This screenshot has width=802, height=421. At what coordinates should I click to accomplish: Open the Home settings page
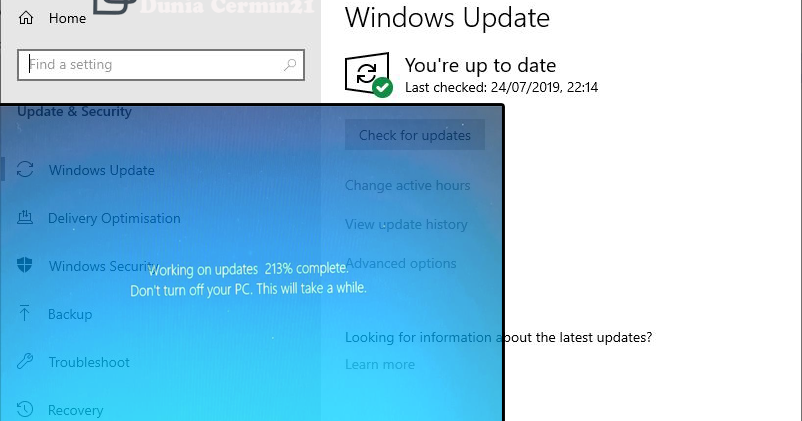pos(68,18)
